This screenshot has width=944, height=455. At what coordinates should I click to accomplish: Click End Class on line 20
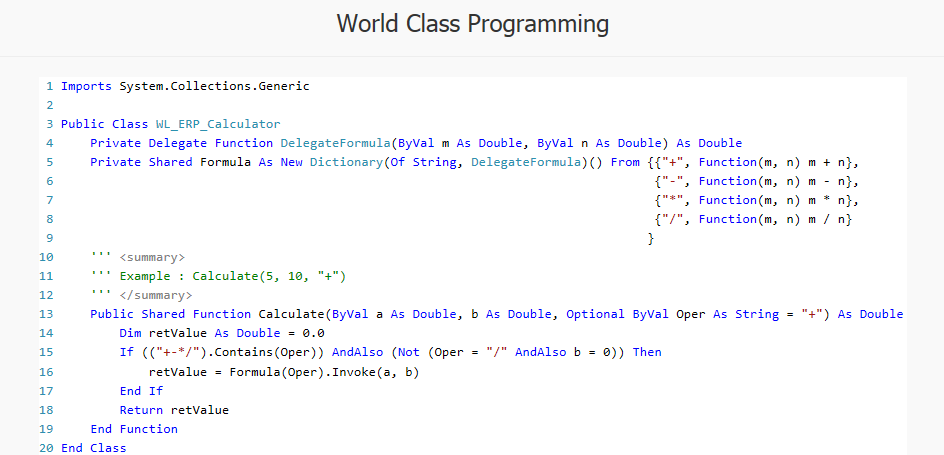tap(94, 448)
